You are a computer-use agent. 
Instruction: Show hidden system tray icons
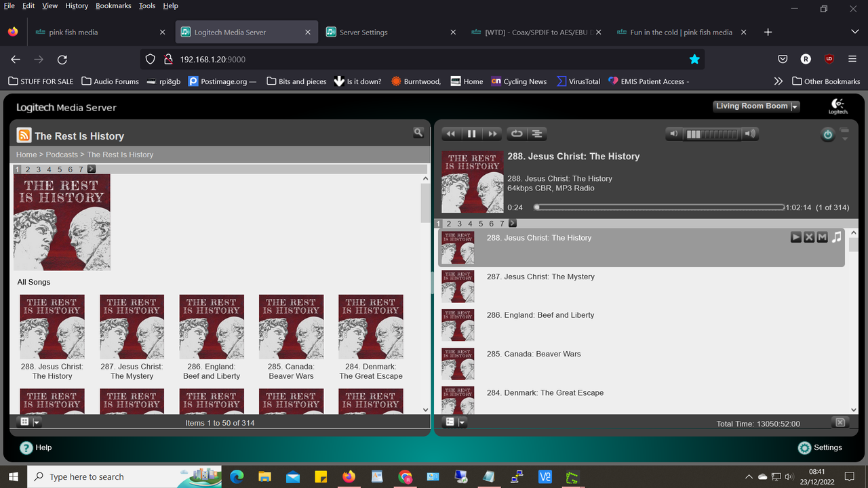pos(749,476)
